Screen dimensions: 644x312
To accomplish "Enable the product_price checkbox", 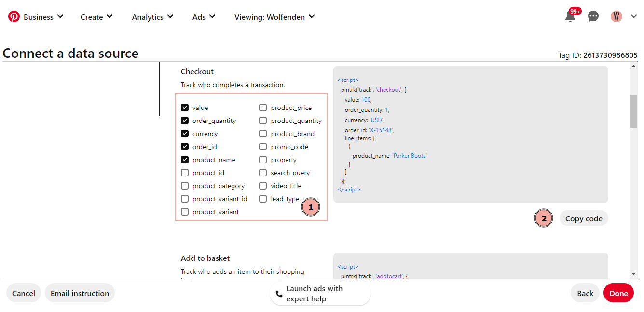I will point(263,108).
